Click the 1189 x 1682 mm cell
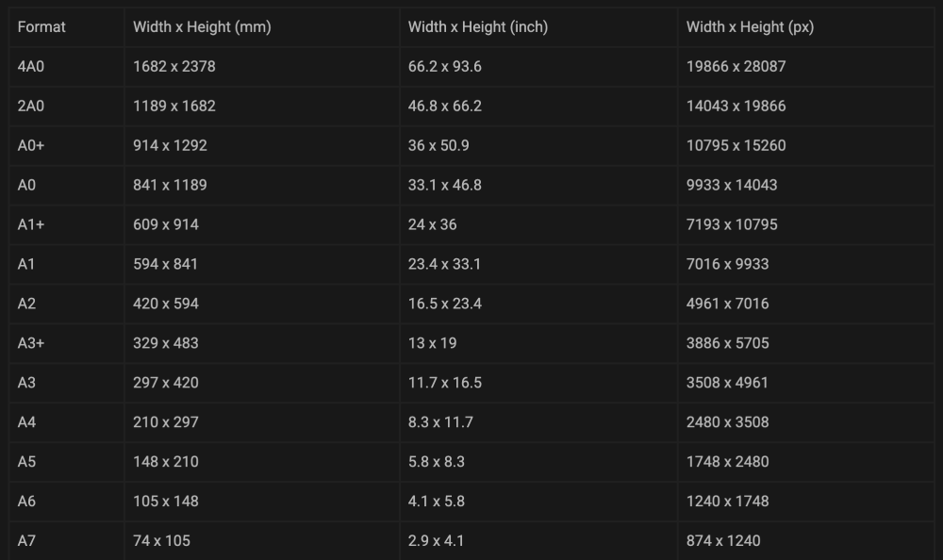The width and height of the screenshot is (943, 560). (174, 106)
